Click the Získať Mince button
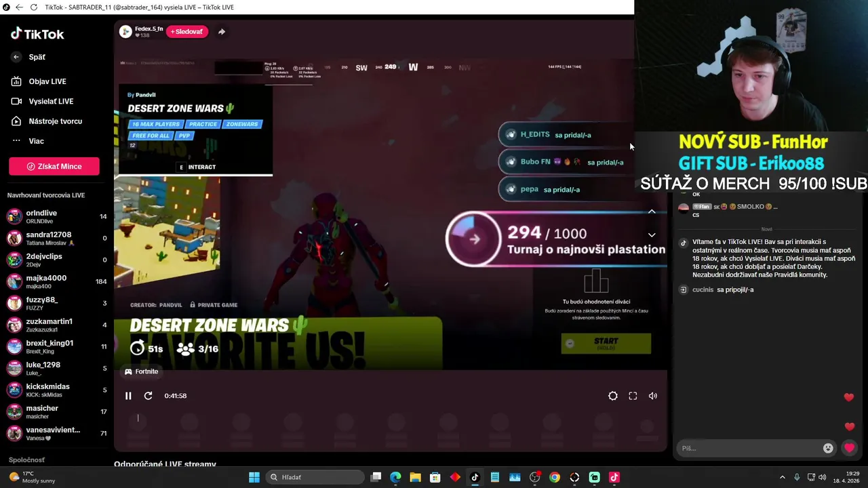 (54, 166)
